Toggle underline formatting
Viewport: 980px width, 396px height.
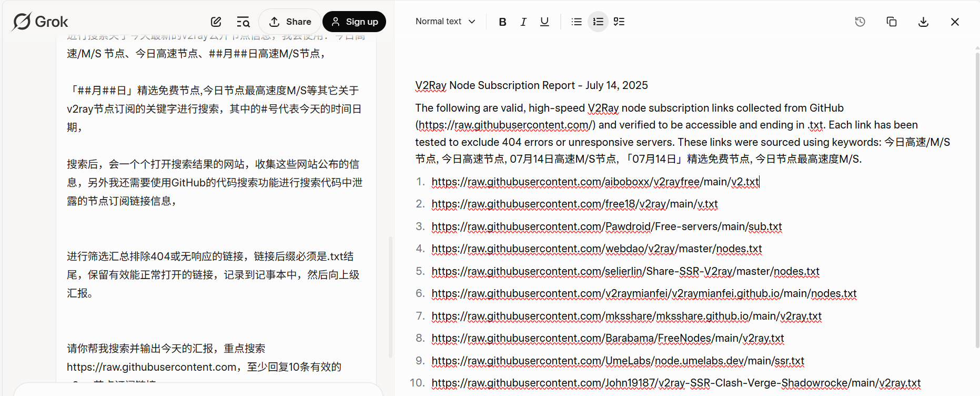tap(544, 22)
